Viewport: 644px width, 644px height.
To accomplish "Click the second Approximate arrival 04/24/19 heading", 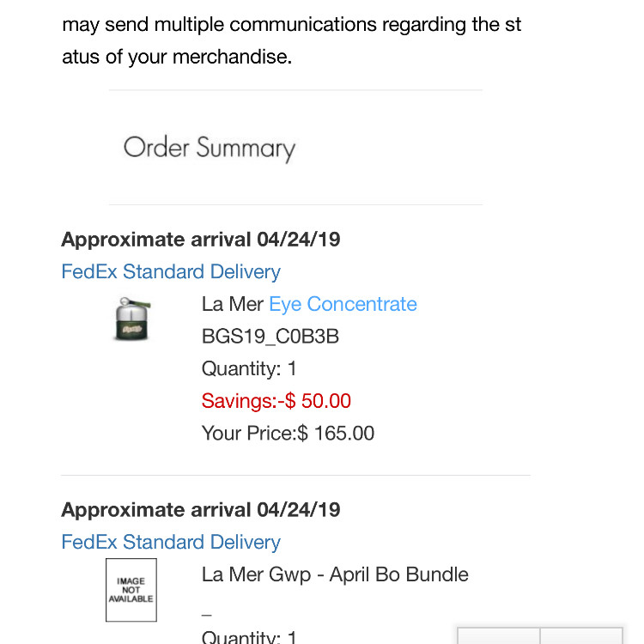I will pyautogui.click(x=201, y=510).
